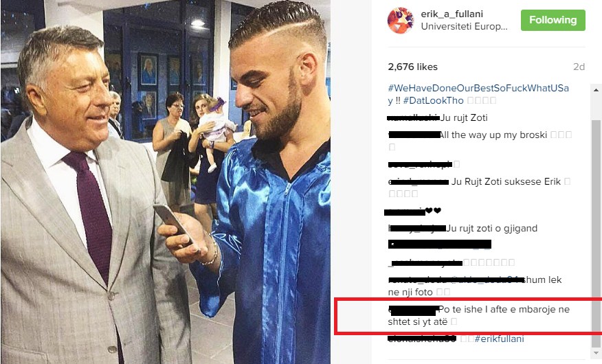This screenshot has width=602, height=364.
Task: Click the 2d post timestamp
Action: pyautogui.click(x=579, y=67)
